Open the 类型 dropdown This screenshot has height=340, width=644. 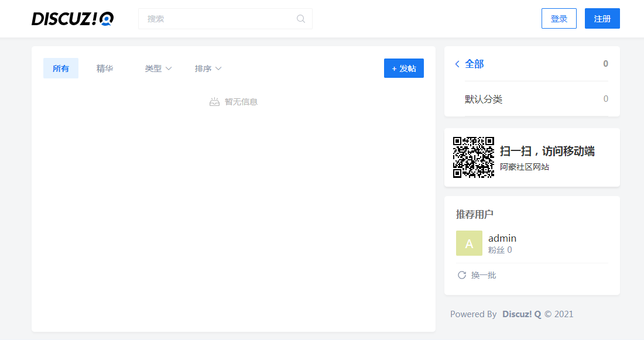point(158,68)
